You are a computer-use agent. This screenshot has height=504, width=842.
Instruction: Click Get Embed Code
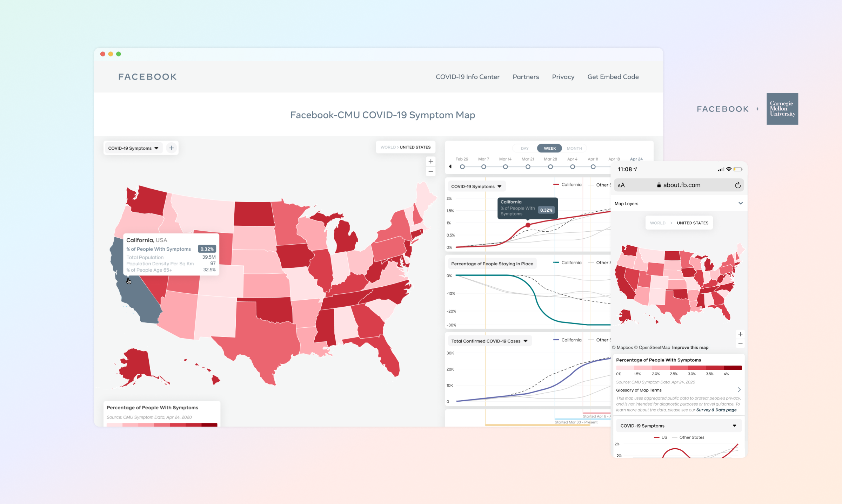tap(613, 77)
